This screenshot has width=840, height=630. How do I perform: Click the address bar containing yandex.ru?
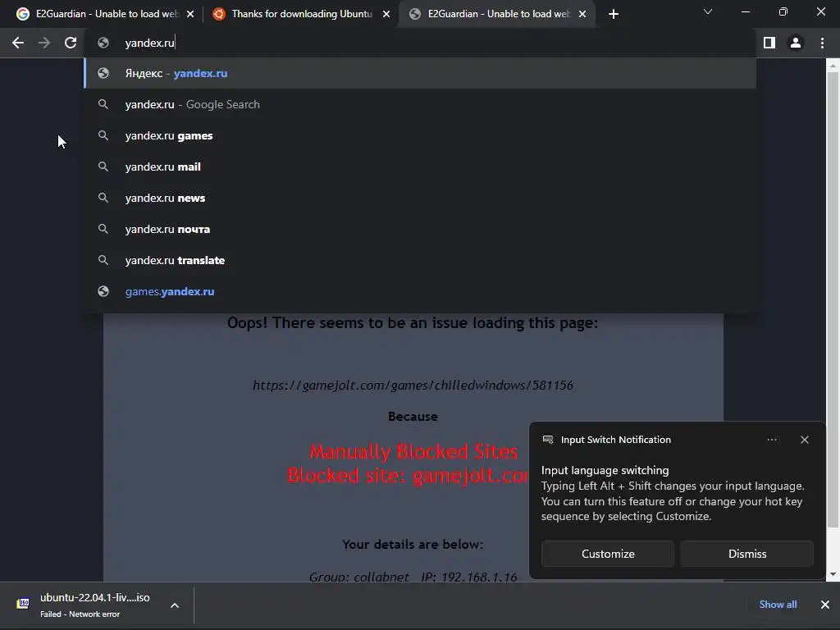point(421,43)
